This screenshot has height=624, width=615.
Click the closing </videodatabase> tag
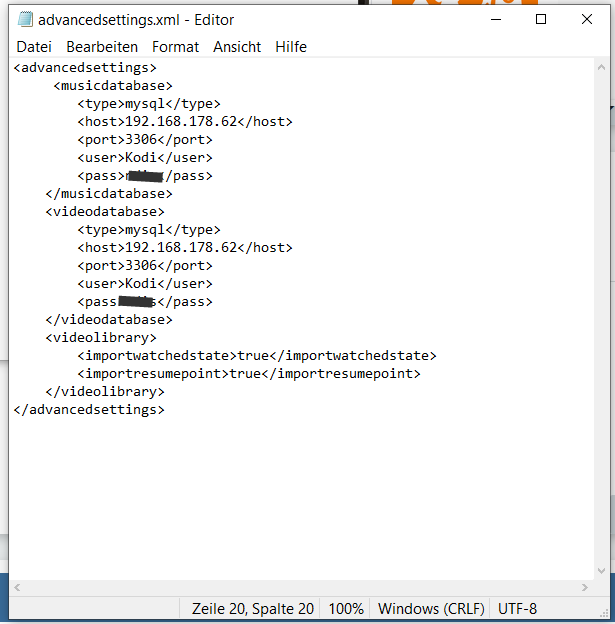(x=109, y=320)
